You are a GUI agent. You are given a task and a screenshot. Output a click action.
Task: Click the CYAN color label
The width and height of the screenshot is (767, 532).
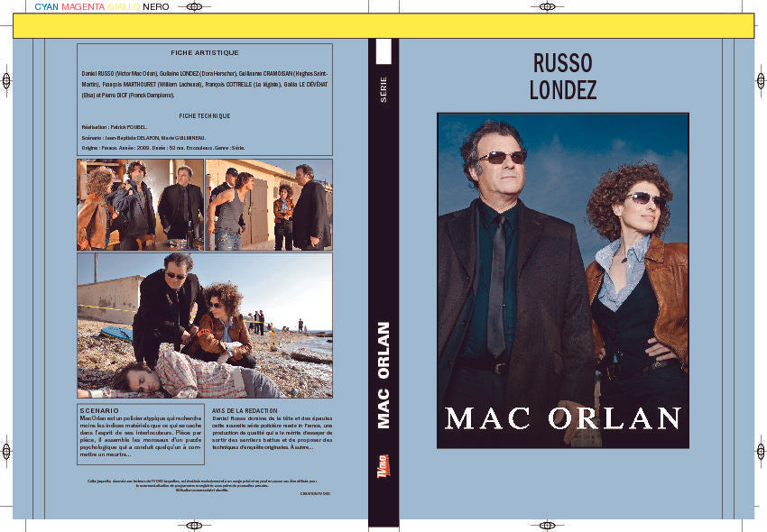[46, 7]
